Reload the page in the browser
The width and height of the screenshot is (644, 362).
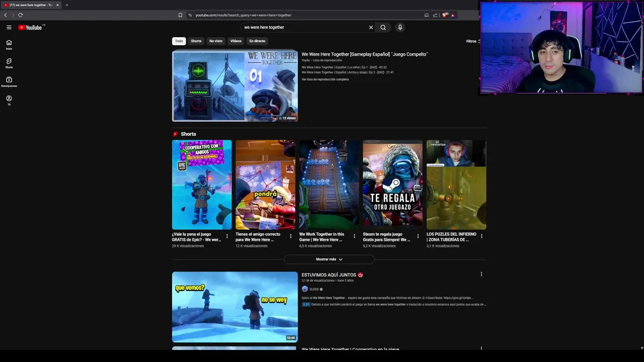(x=21, y=15)
